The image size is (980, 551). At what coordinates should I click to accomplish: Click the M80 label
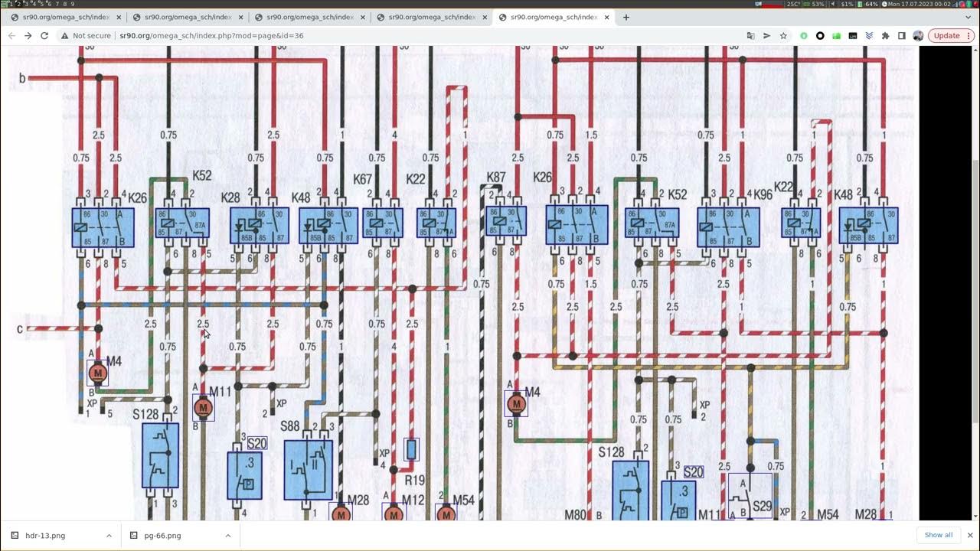(576, 515)
